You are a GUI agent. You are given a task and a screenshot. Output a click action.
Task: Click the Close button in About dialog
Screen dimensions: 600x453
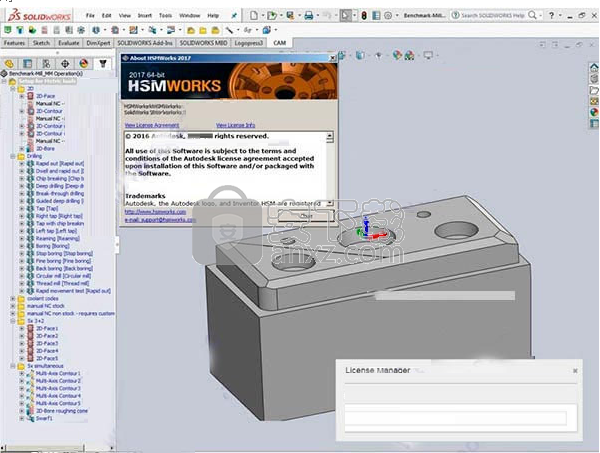pyautogui.click(x=306, y=216)
